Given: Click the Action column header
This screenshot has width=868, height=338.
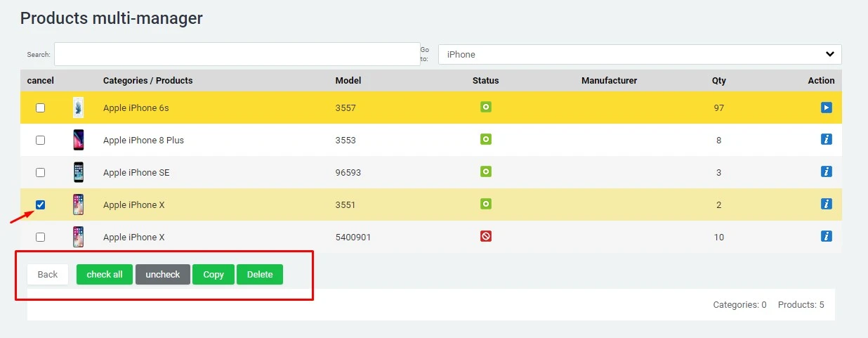Looking at the screenshot, I should 821,80.
